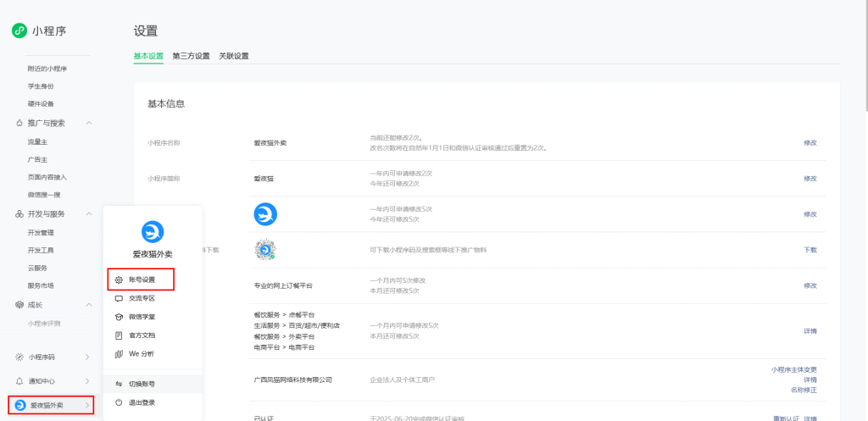
Task: Open 开发管理 in the sidebar
Action: (x=41, y=232)
